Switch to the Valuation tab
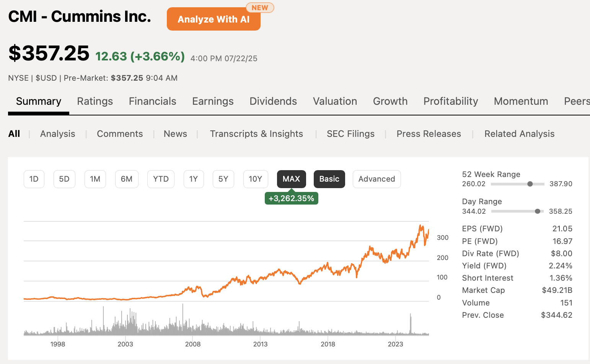 pos(335,101)
